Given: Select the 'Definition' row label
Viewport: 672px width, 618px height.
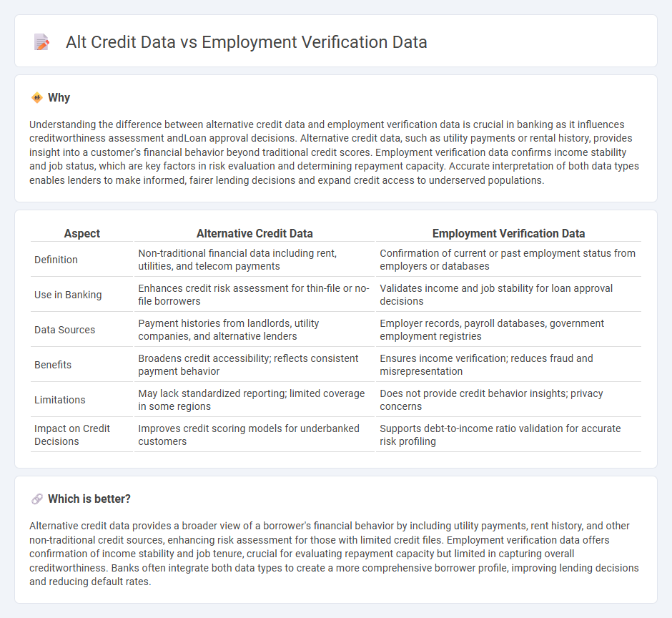Looking at the screenshot, I should click(x=56, y=260).
